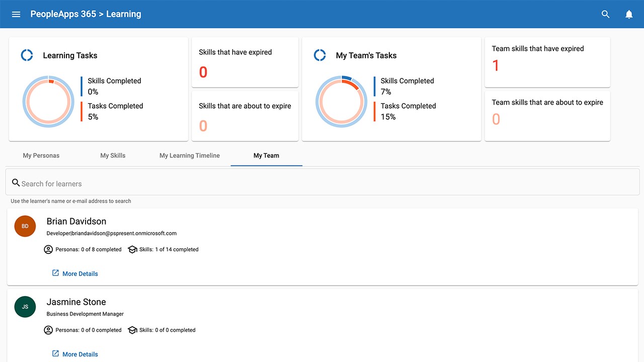Select the My Team tab
Viewport: 644px width, 362px height.
[266, 155]
